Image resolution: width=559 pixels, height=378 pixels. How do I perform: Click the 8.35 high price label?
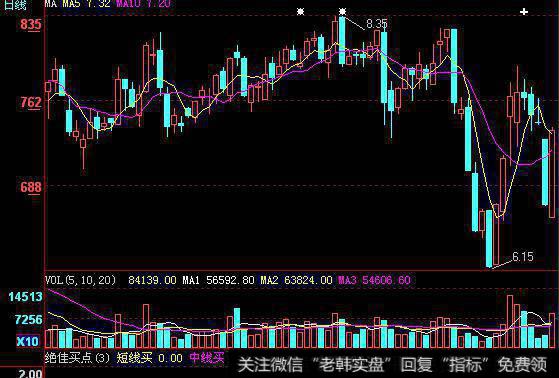click(377, 24)
